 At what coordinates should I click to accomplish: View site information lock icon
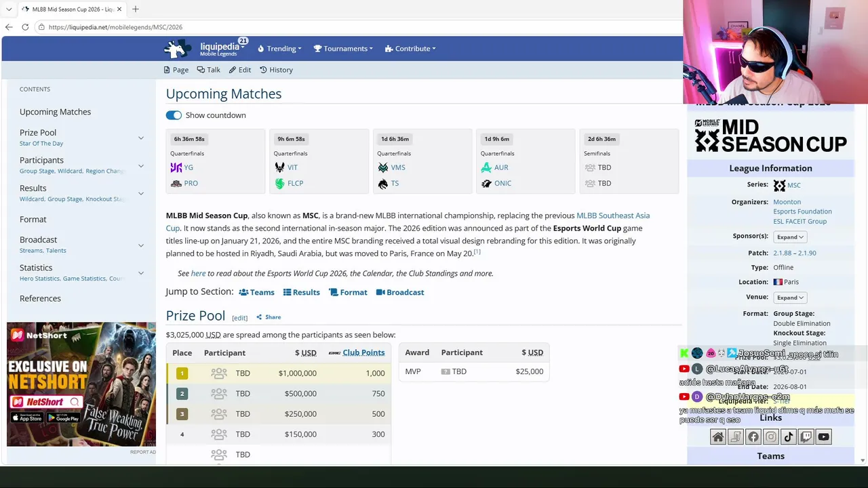tap(41, 27)
